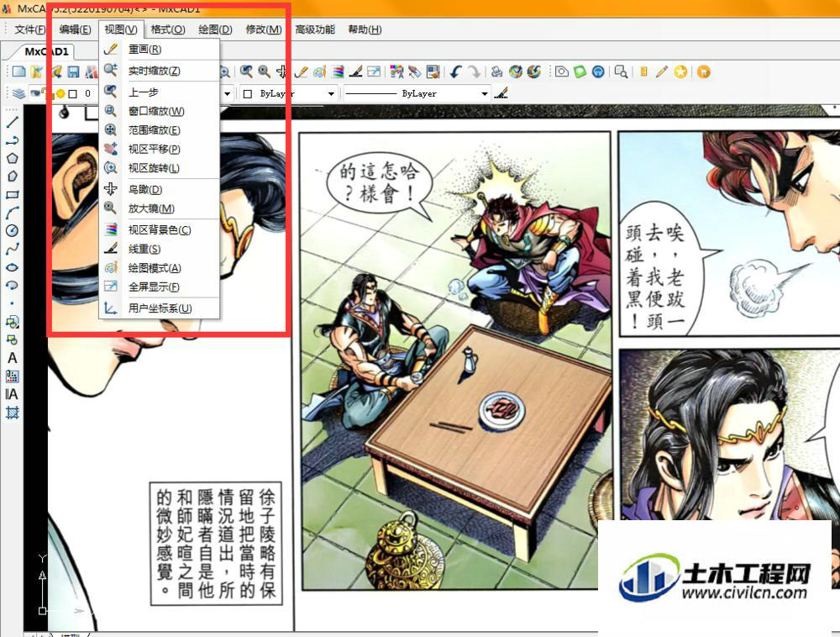840x637 pixels.
Task: Click the find/search document toolbar icon
Action: tap(622, 71)
